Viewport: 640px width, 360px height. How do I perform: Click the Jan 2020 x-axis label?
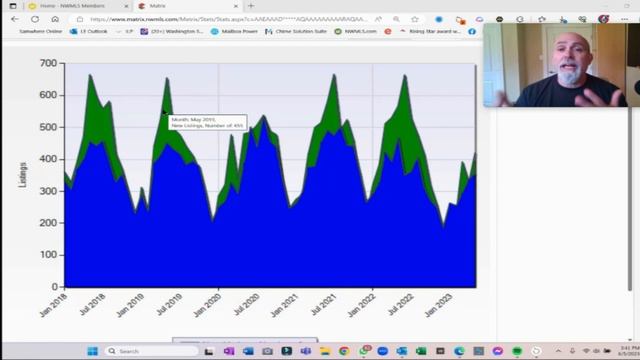pos(207,305)
